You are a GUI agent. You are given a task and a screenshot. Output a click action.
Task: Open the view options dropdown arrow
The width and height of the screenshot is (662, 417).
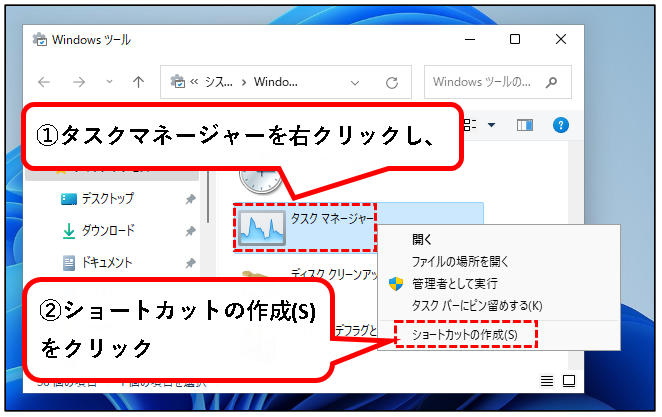pyautogui.click(x=491, y=125)
